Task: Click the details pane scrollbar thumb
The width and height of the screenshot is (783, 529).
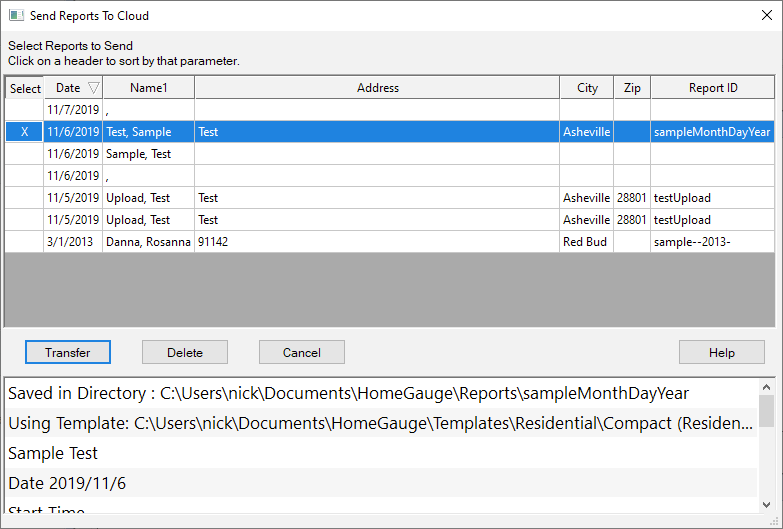Action: point(766,410)
